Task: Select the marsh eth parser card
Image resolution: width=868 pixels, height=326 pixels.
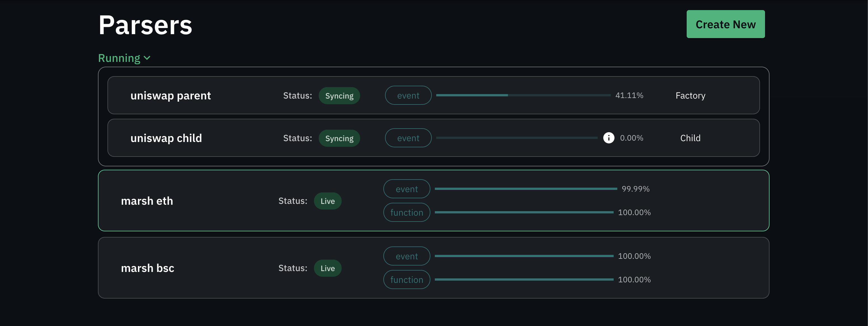Action: pyautogui.click(x=147, y=201)
